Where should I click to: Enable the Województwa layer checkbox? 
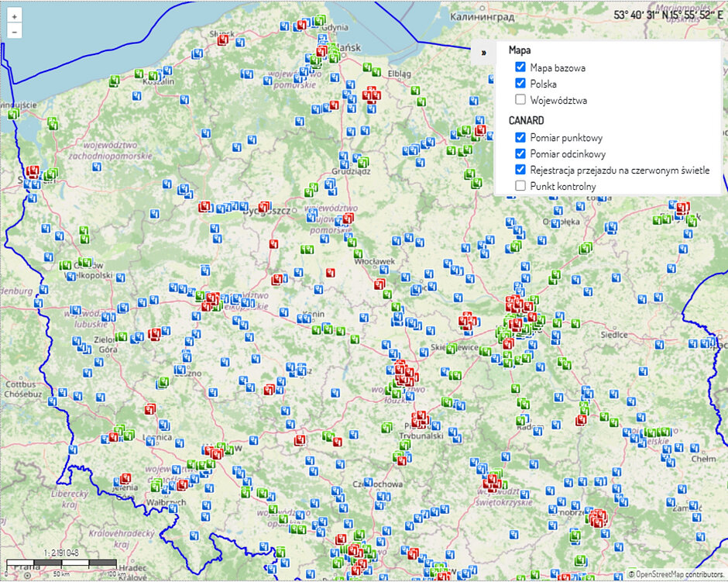point(520,99)
